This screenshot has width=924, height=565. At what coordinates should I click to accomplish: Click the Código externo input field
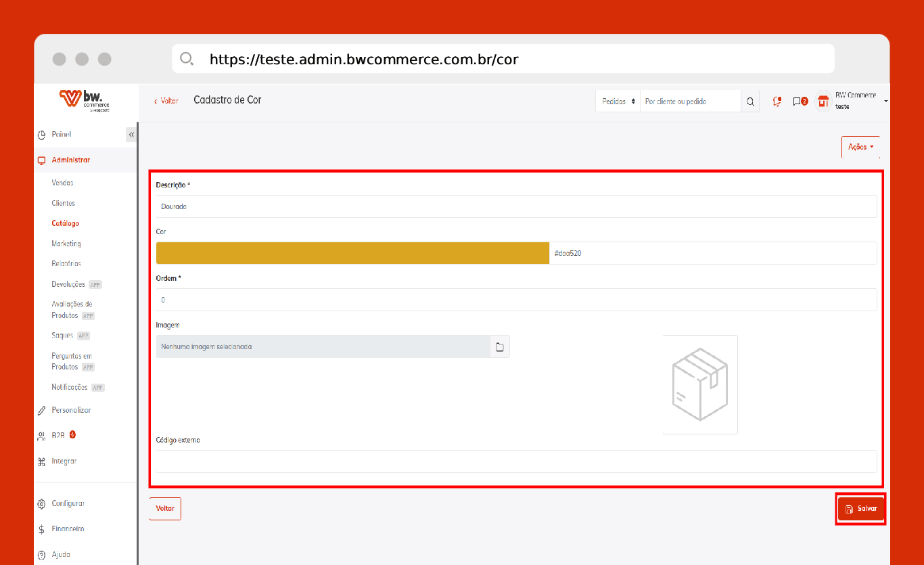(516, 461)
